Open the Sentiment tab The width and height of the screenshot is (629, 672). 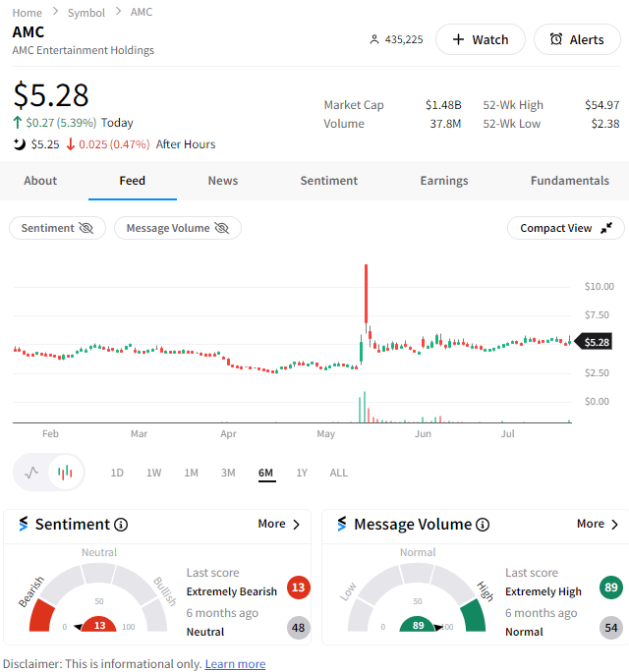pos(329,181)
